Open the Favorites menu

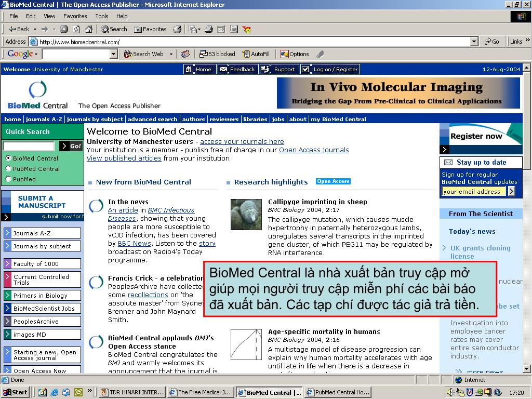(x=75, y=16)
